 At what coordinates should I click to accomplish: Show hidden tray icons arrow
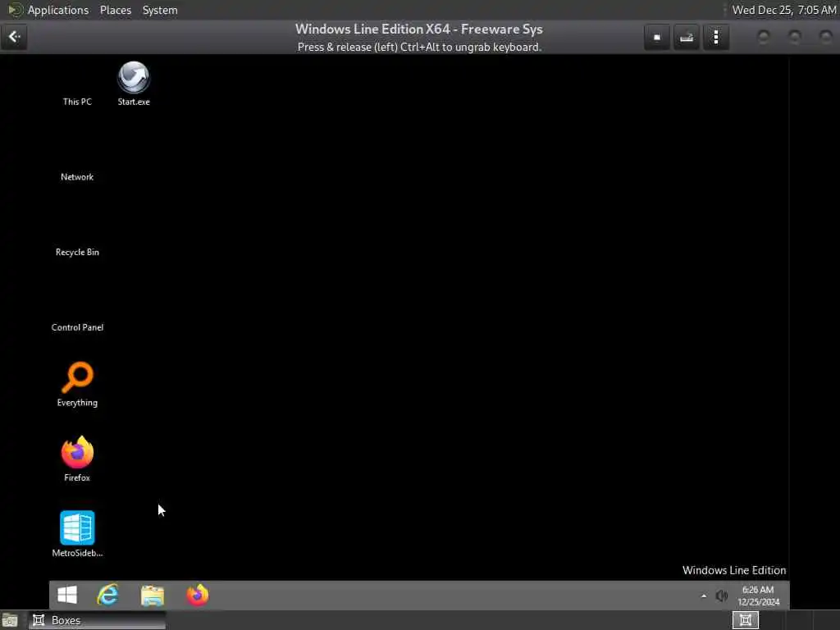point(703,596)
